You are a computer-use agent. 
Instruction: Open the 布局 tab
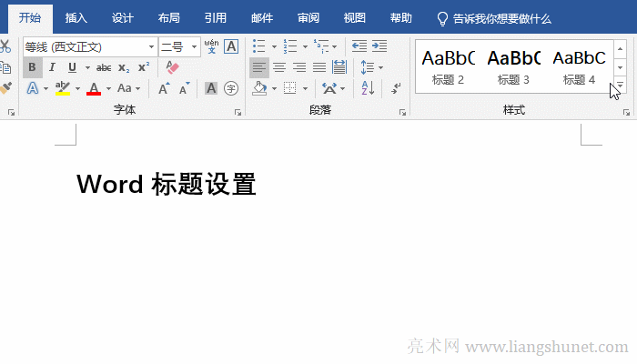(169, 18)
